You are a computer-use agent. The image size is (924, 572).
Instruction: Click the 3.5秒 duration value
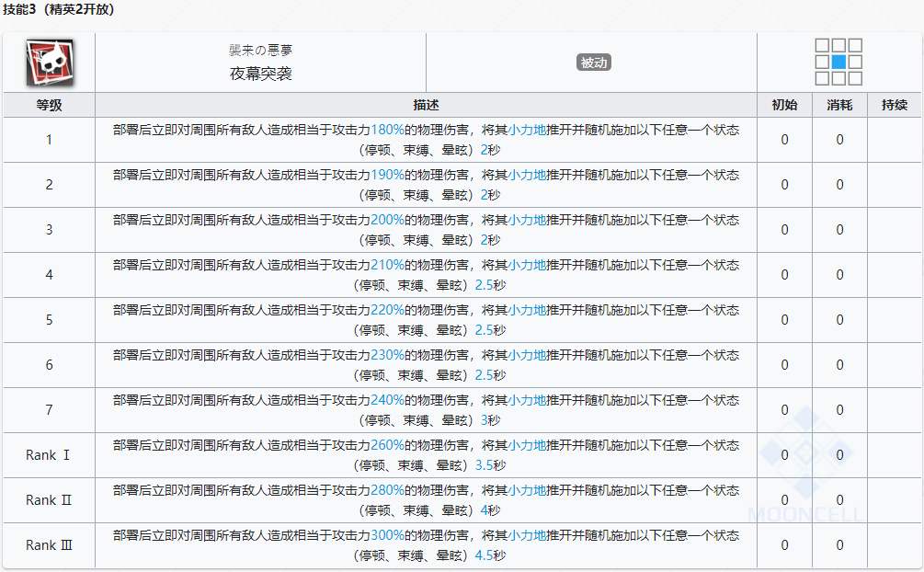click(490, 465)
